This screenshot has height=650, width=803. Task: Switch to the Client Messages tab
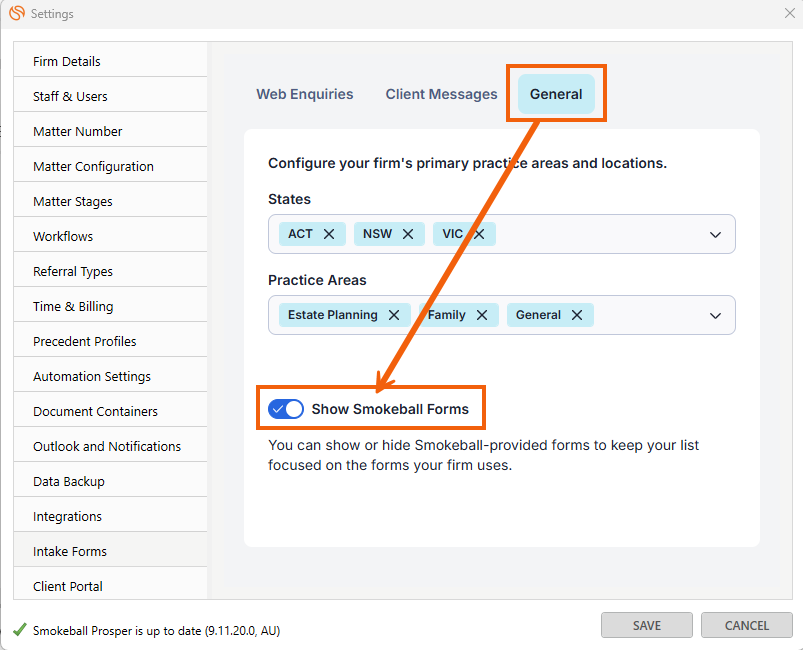441,94
